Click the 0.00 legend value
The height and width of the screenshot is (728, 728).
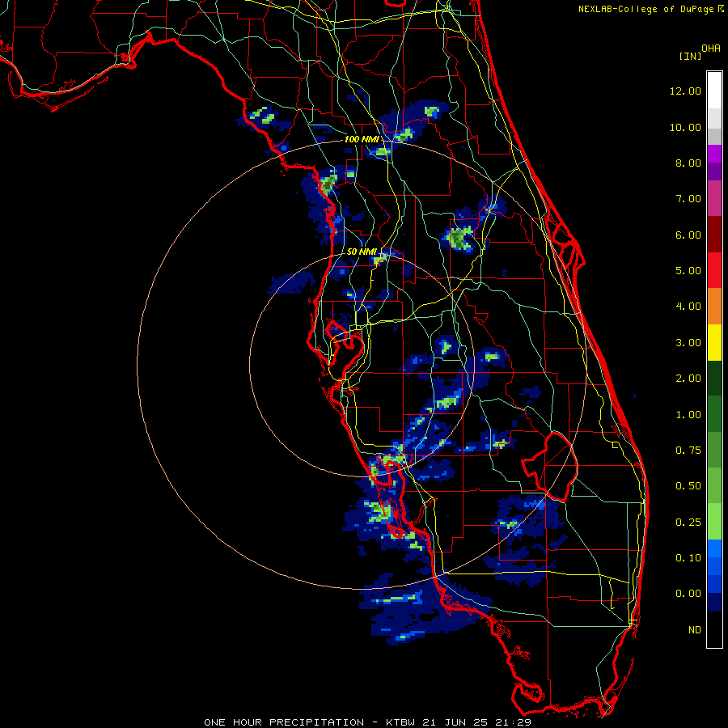tap(688, 594)
